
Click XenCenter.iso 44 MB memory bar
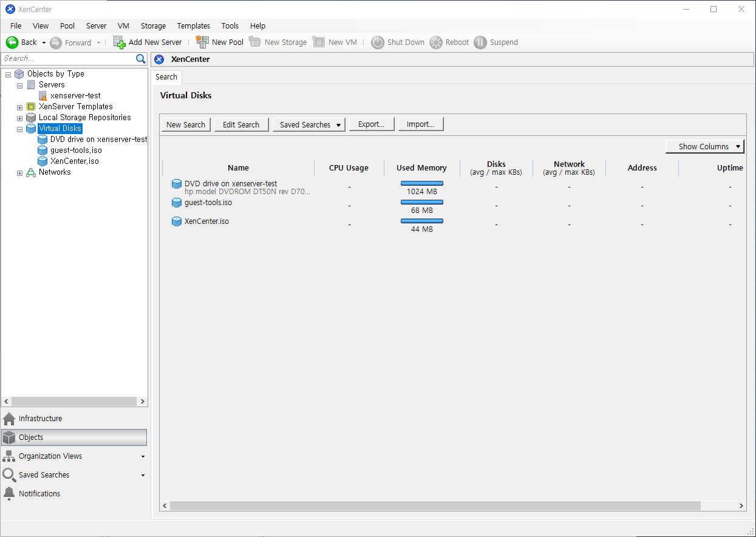(x=422, y=221)
